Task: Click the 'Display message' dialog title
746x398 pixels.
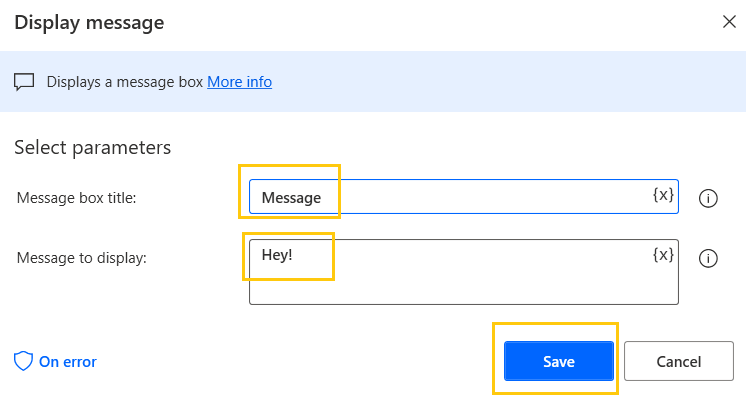Action: pyautogui.click(x=89, y=23)
